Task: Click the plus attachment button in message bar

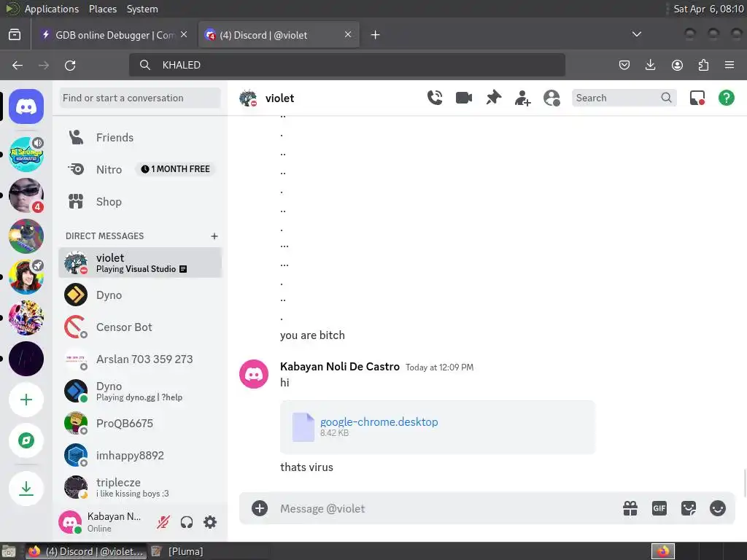Action: click(x=260, y=508)
